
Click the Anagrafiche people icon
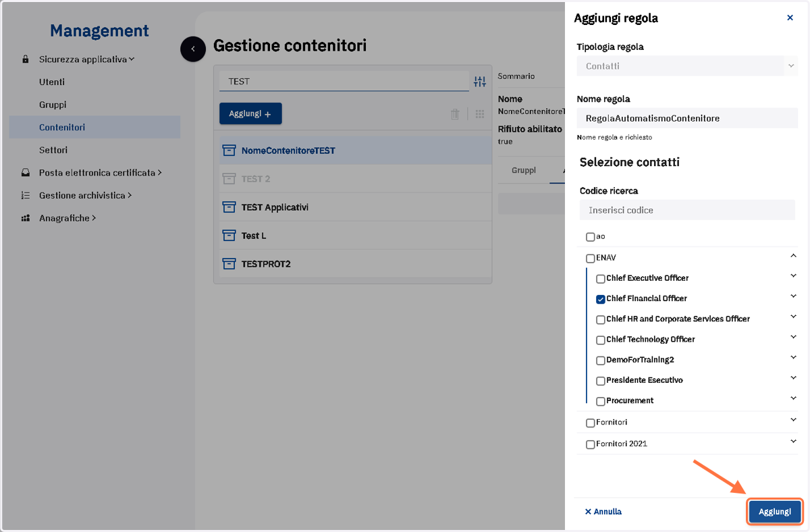tap(26, 219)
